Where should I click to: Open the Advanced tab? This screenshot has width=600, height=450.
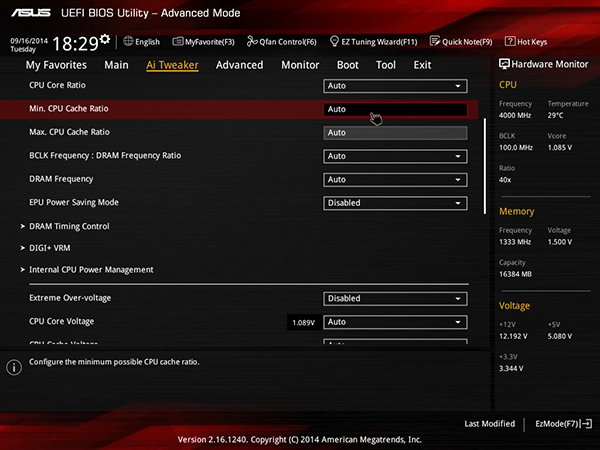[240, 65]
